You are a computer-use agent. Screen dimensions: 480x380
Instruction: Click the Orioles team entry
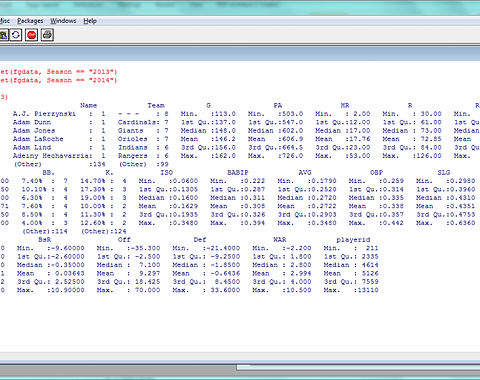133,139
